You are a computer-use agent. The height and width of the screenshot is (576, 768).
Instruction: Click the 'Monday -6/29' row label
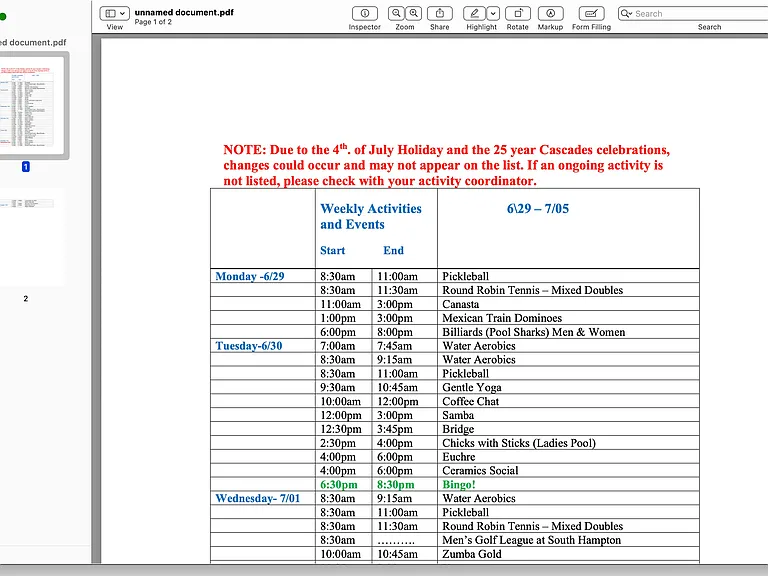click(250, 276)
